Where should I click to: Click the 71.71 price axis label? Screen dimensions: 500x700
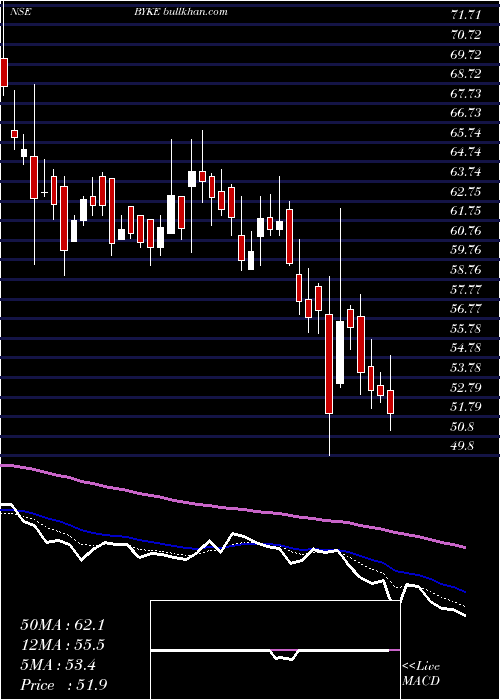point(466,15)
